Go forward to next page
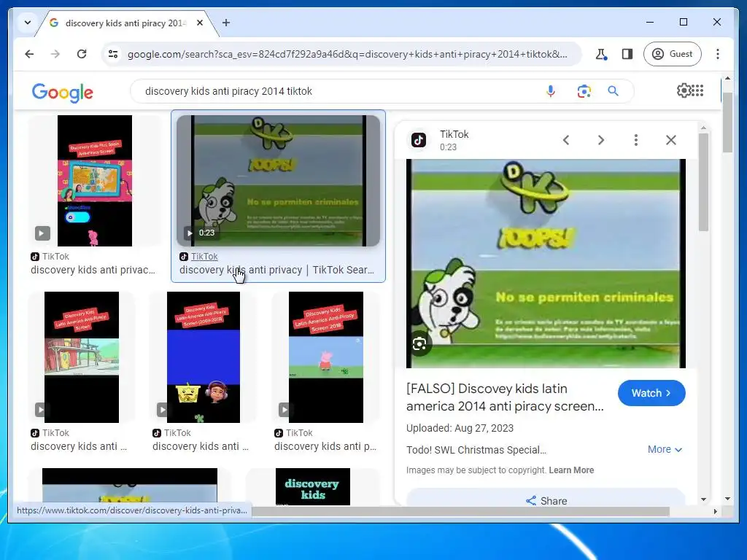This screenshot has width=747, height=560. pos(55,54)
